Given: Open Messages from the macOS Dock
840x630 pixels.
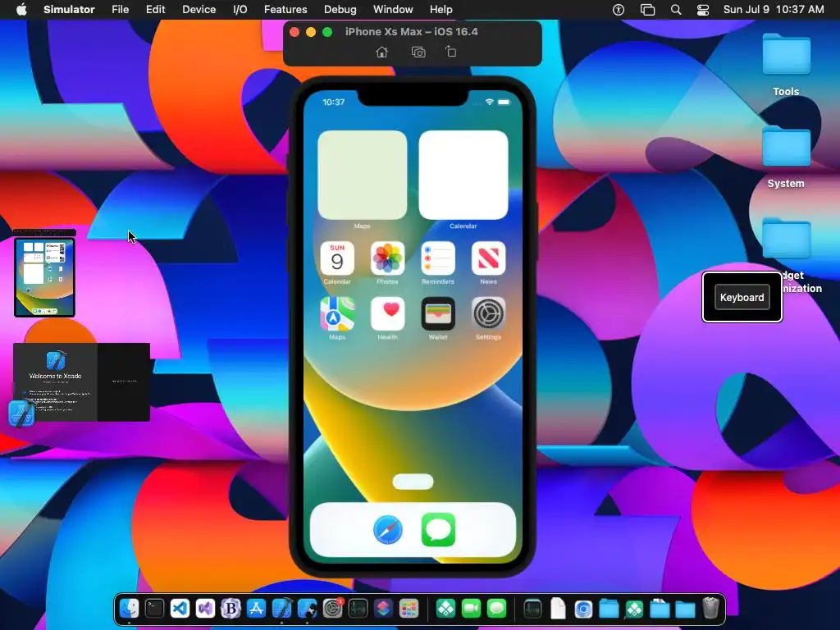Looking at the screenshot, I should [x=497, y=609].
